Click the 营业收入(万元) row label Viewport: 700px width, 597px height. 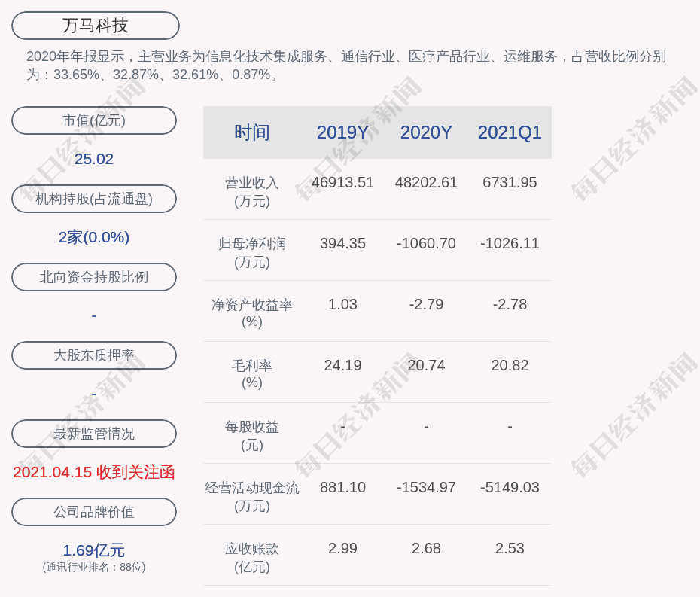click(x=252, y=192)
